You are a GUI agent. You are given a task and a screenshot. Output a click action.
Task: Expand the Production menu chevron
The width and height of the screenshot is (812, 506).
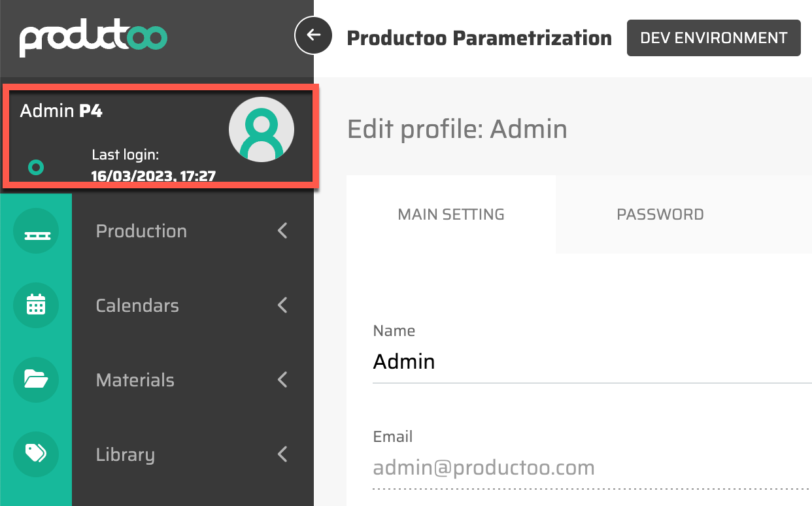(282, 231)
